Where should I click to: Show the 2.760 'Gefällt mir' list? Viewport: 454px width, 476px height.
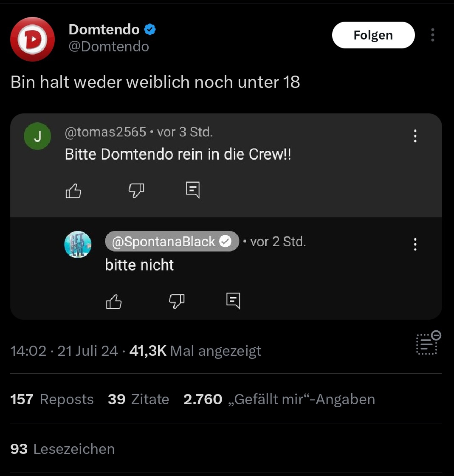279,399
